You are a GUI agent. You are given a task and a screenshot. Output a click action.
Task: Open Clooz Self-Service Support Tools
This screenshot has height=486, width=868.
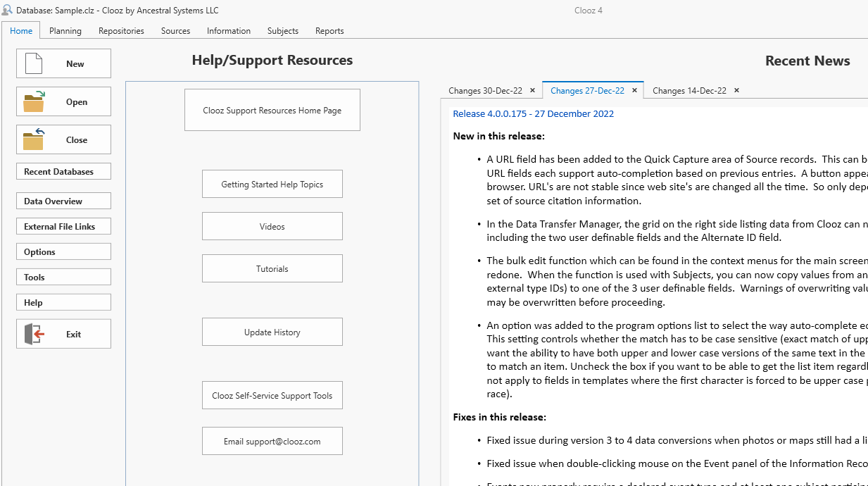click(272, 395)
